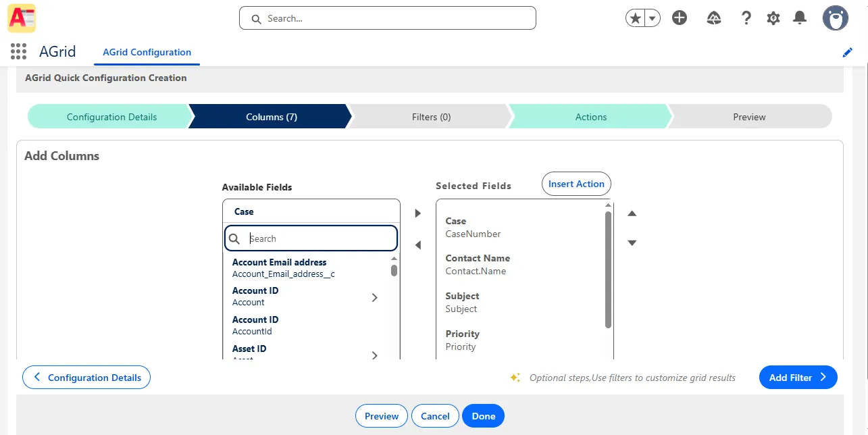Select the Subject selected field
This screenshot has height=435, width=868.
pos(520,303)
